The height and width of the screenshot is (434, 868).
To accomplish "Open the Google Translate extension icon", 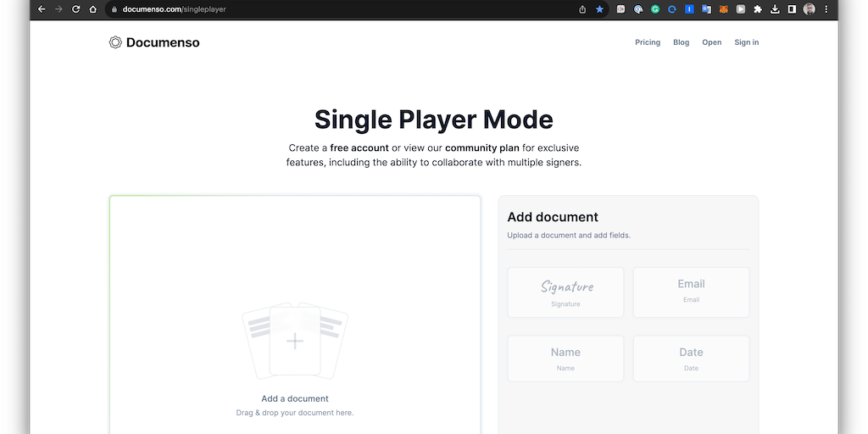I will (x=706, y=9).
